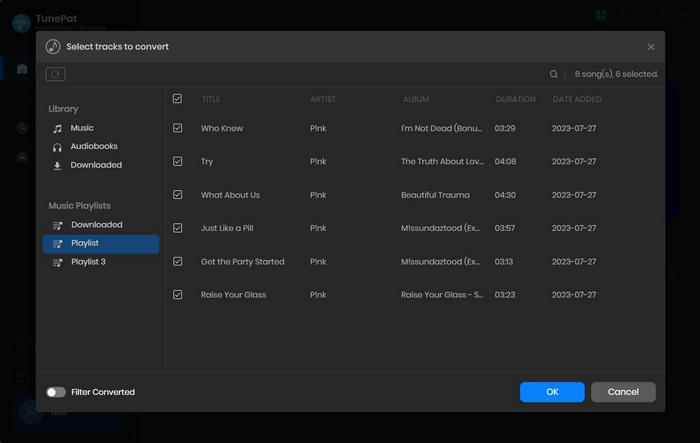Sort by DATE ADDED column header
This screenshot has height=443, width=700.
coord(577,99)
